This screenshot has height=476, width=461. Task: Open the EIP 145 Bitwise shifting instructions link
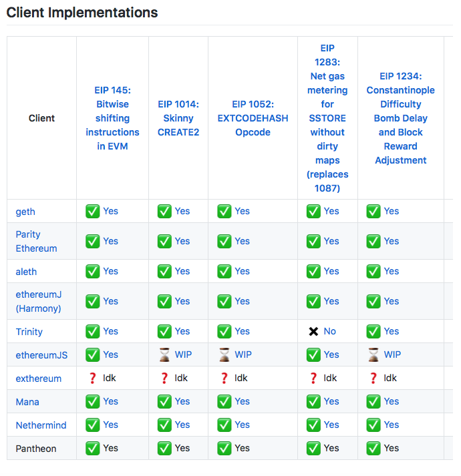[x=112, y=118]
